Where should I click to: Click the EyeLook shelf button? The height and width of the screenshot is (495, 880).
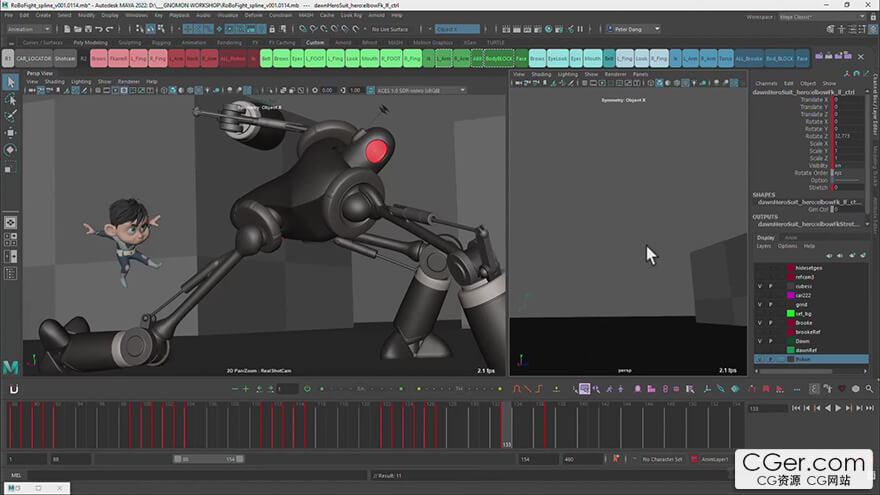tap(557, 58)
